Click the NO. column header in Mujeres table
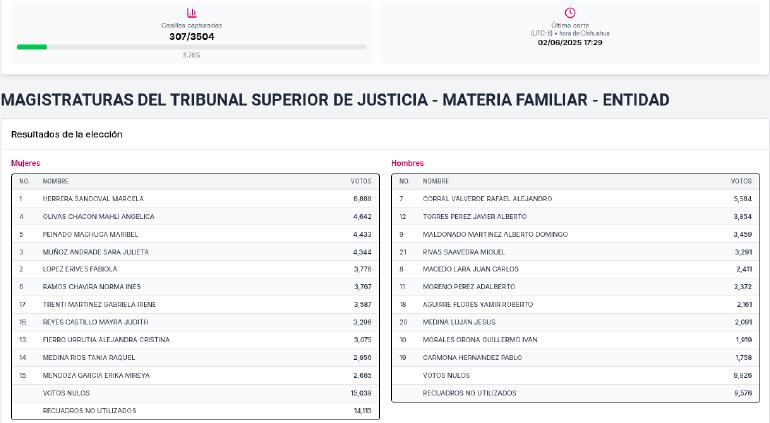 tap(24, 181)
